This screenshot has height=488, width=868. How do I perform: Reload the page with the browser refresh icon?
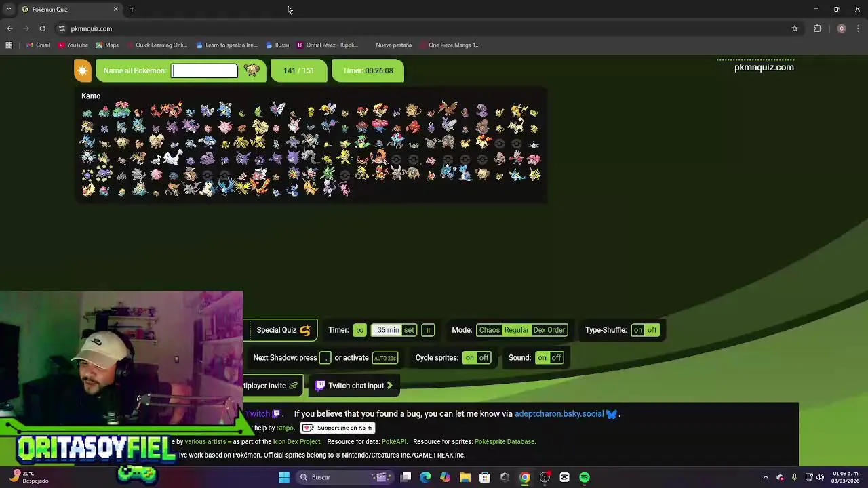pyautogui.click(x=42, y=28)
